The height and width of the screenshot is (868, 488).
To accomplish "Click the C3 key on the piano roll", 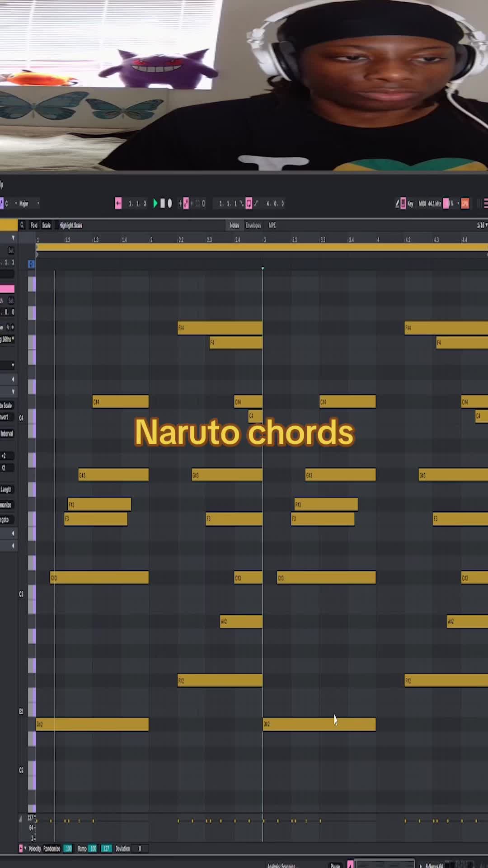I will (32, 593).
